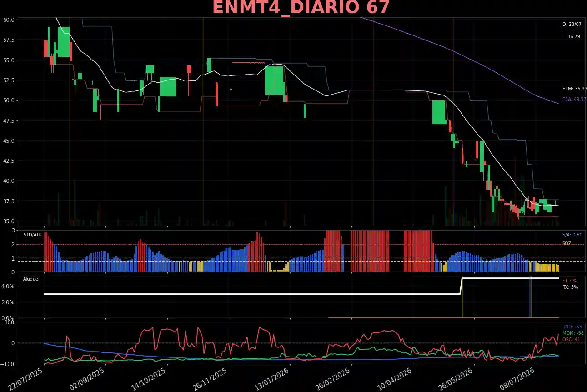Click the 26/02/2026 date axis label
This screenshot has height=392, width=587.
(332, 379)
